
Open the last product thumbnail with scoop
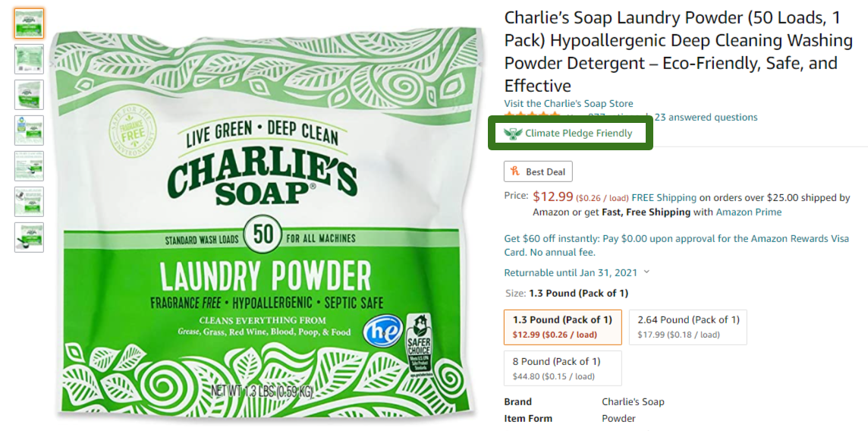29,238
